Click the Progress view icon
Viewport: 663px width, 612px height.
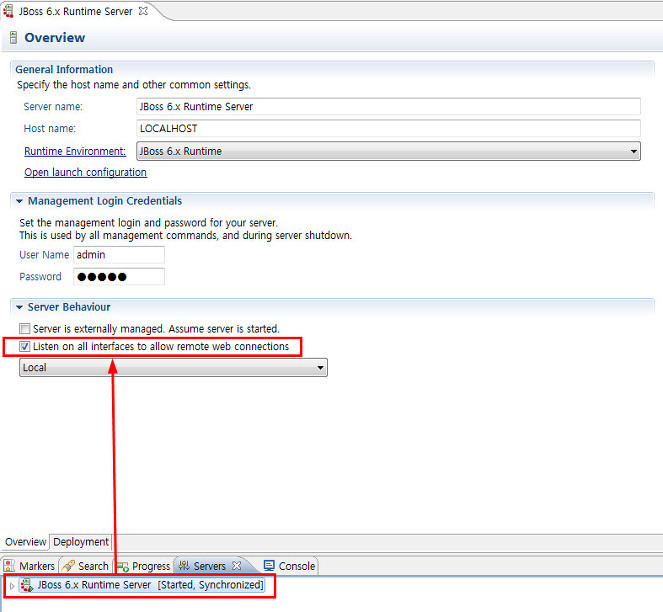123,566
